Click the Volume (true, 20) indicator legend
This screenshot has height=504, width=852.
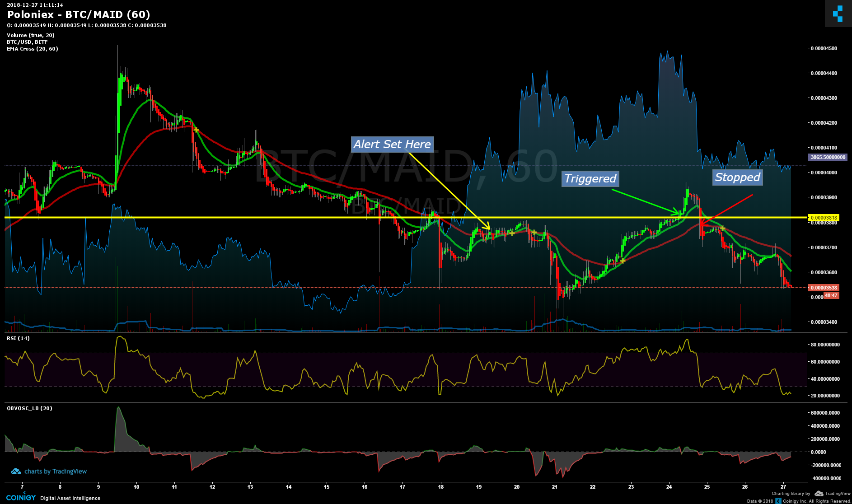tap(31, 35)
